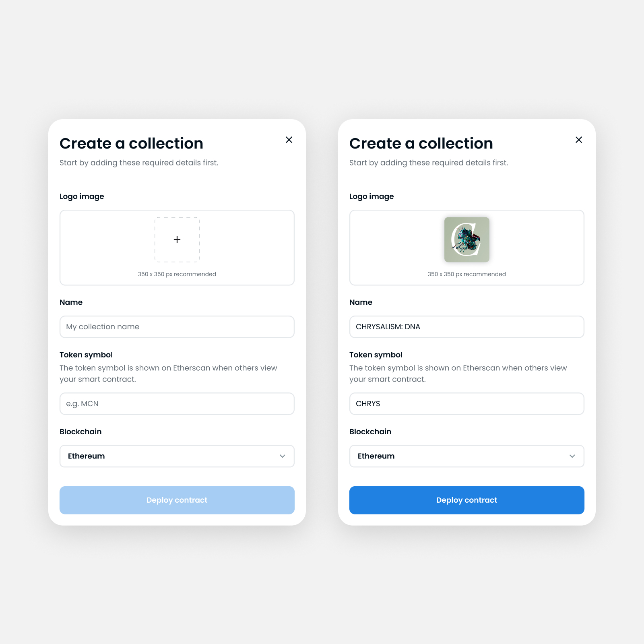Image resolution: width=644 pixels, height=644 pixels.
Task: Click the logo upload box with the image
Action: (x=467, y=248)
